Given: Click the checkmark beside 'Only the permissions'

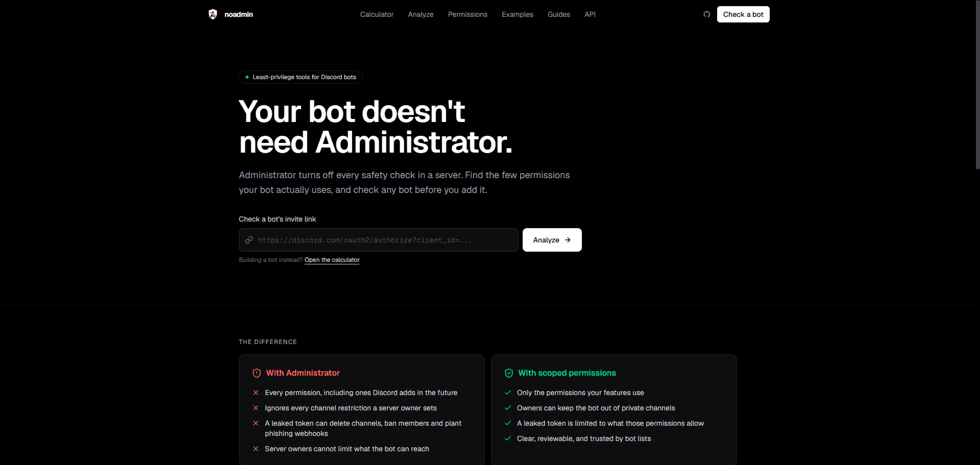Looking at the screenshot, I should [508, 393].
